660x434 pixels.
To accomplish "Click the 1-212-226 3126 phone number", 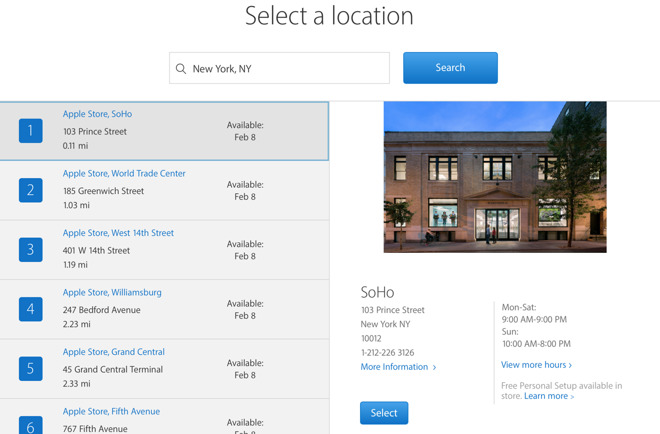I will pyautogui.click(x=387, y=353).
